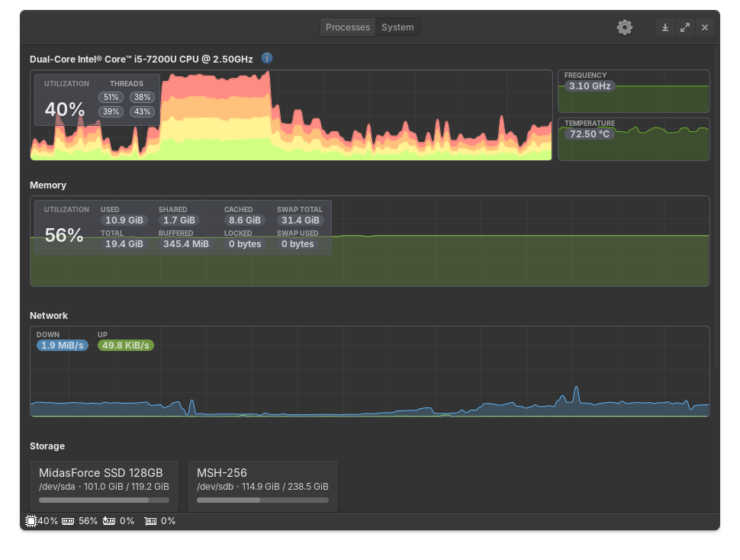
Task: Click the MSH-256 disk usage progress bar
Action: point(262,500)
